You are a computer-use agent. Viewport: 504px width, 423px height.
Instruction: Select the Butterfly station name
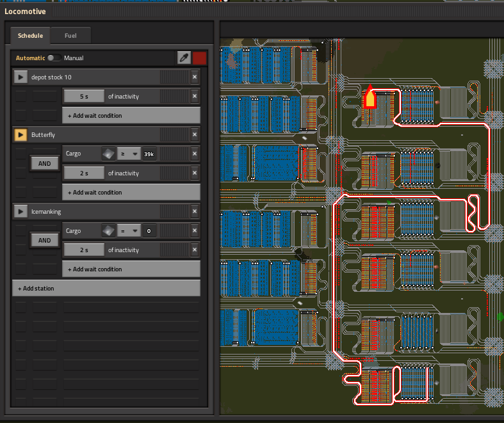[43, 134]
